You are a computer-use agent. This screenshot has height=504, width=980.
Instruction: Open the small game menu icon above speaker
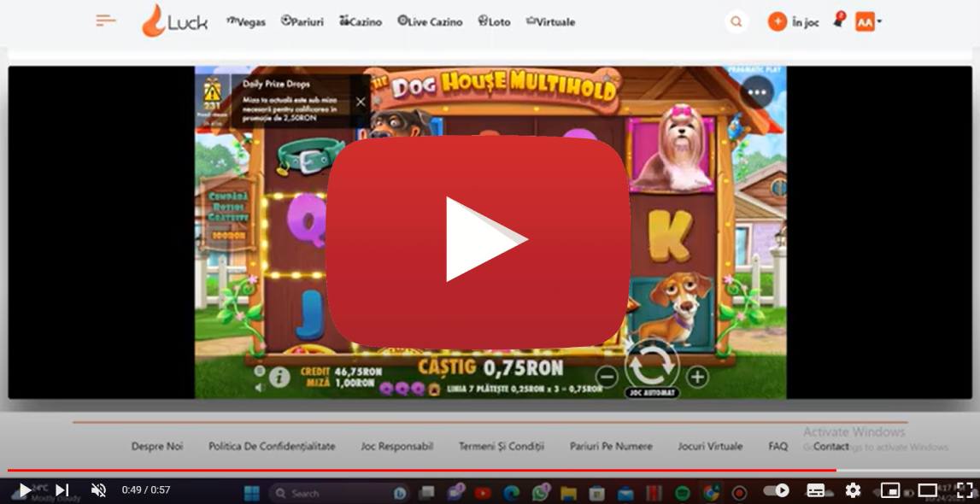coord(260,371)
